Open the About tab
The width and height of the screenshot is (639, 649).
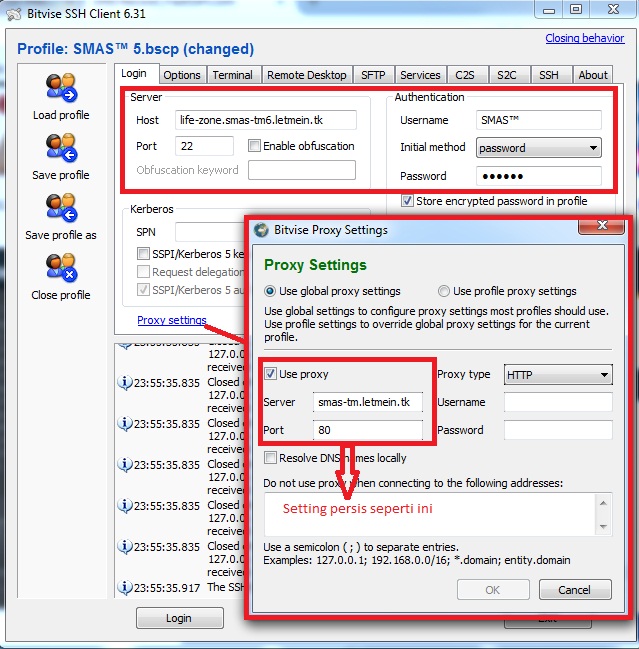click(x=593, y=75)
